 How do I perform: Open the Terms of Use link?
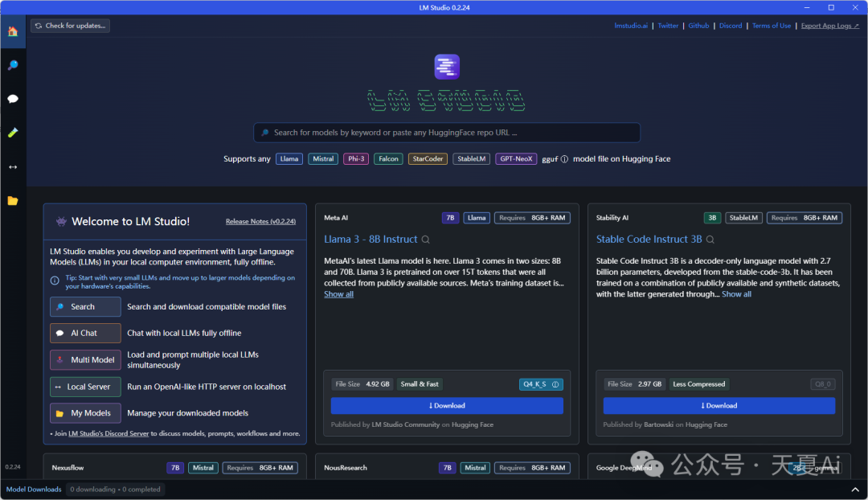pyautogui.click(x=771, y=26)
